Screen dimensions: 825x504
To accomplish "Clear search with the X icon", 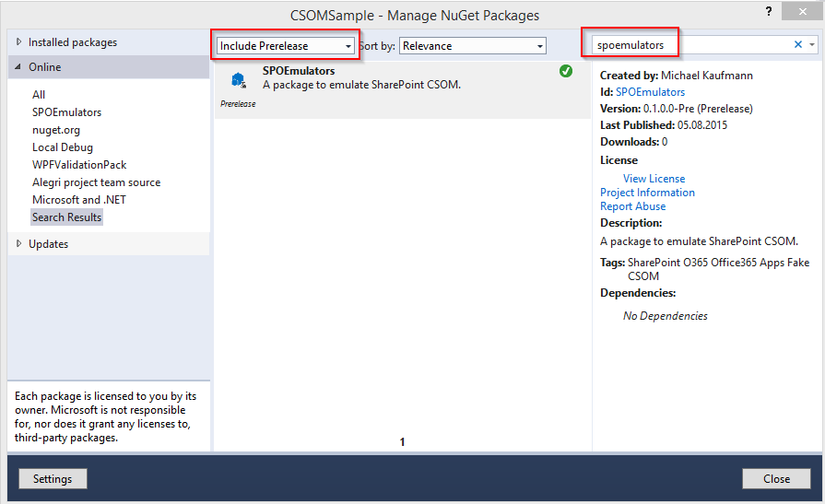I will click(798, 45).
